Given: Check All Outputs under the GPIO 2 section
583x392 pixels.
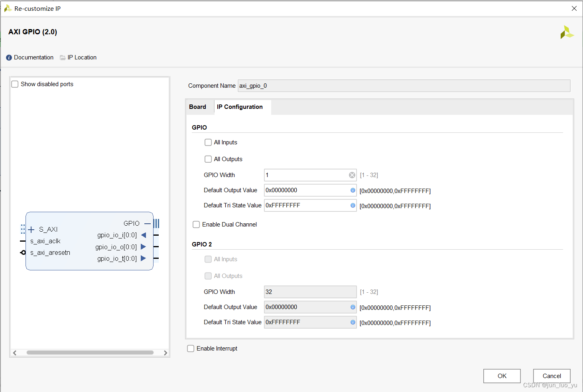Looking at the screenshot, I should (208, 276).
